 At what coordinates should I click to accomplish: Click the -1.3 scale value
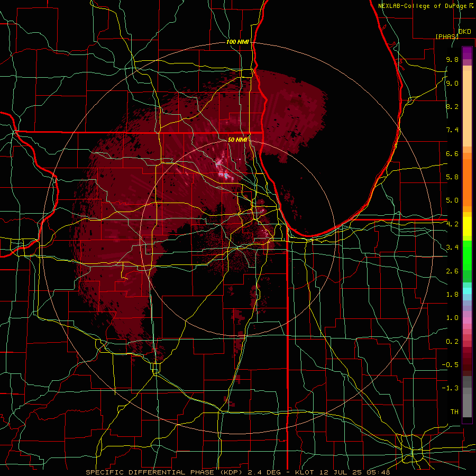(x=450, y=388)
